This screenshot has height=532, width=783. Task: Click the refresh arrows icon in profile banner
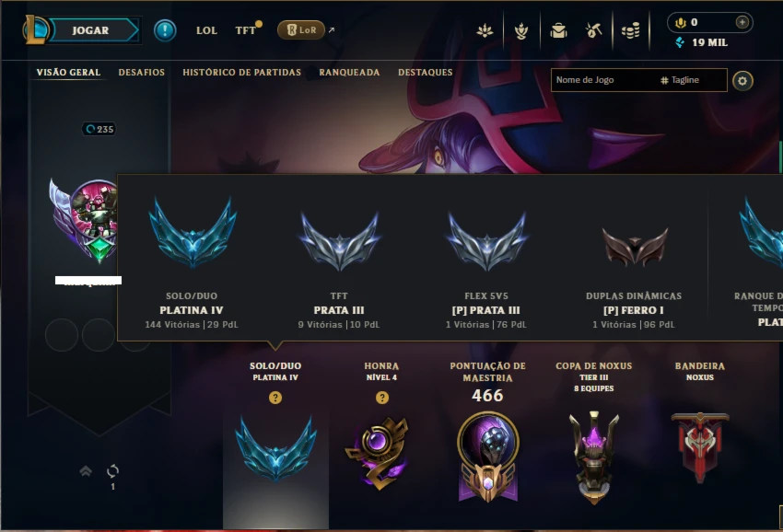tap(113, 470)
